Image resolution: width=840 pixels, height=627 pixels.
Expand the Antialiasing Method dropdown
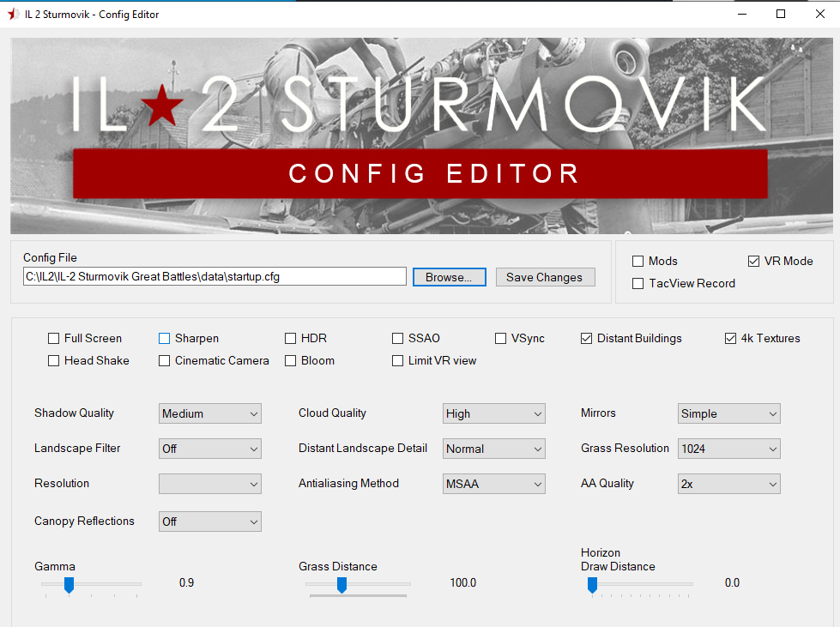494,484
